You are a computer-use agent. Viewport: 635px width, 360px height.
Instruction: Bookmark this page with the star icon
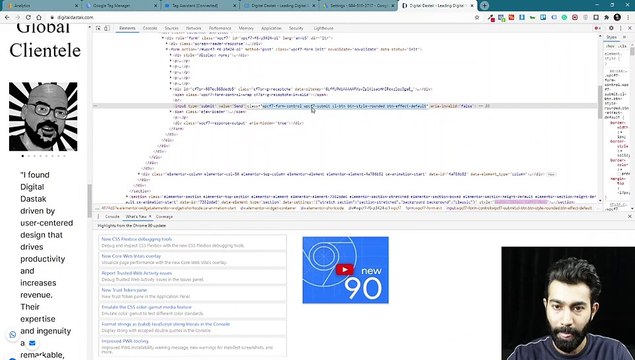click(x=477, y=17)
